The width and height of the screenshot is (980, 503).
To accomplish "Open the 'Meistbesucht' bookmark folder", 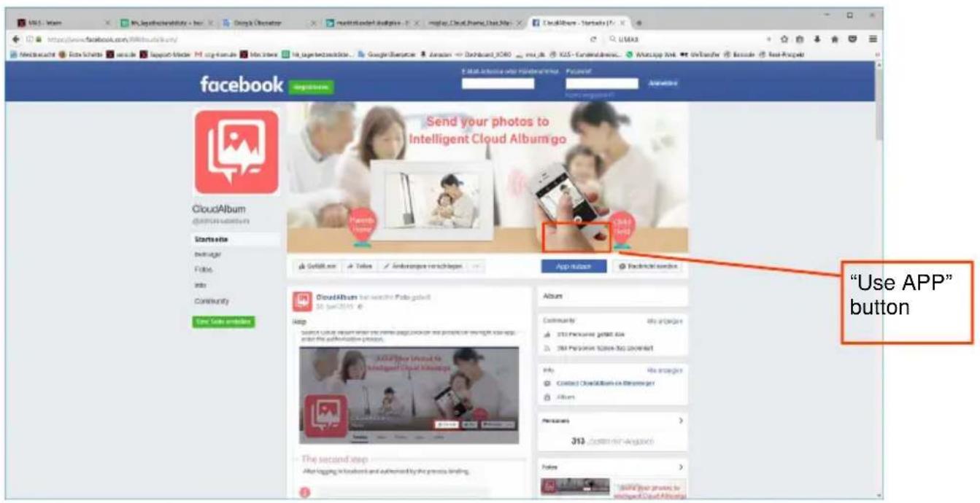I will (33, 54).
